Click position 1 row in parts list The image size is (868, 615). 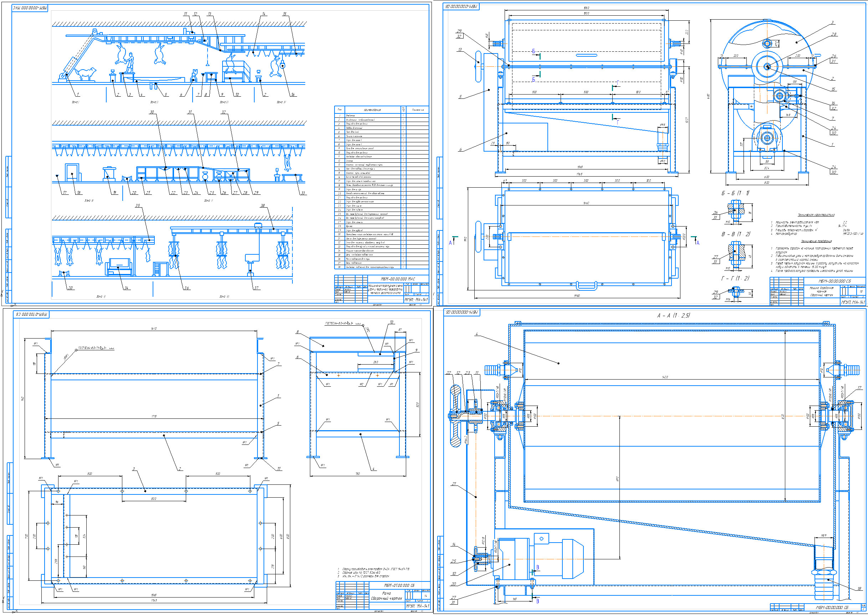381,116
